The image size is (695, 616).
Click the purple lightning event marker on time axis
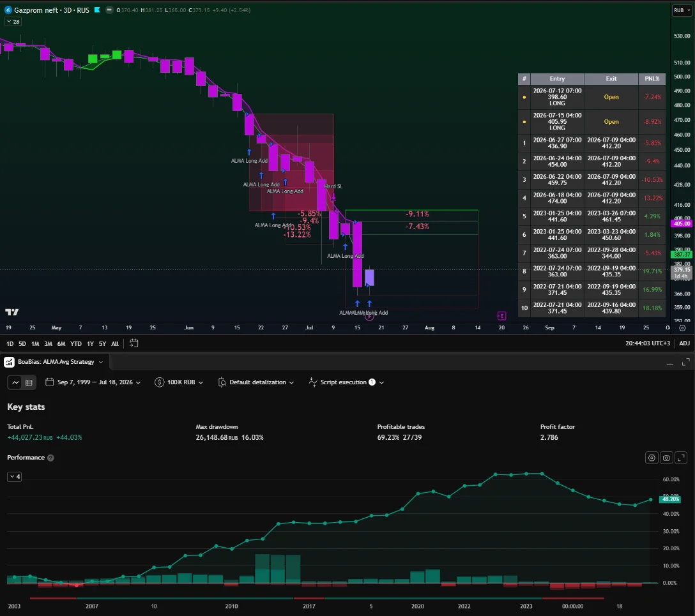tap(369, 316)
